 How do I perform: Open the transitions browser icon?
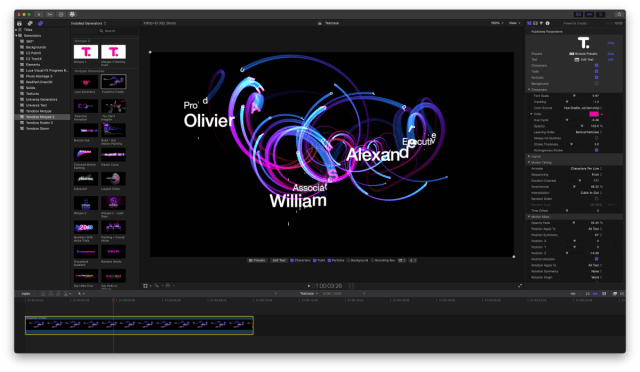(x=622, y=294)
